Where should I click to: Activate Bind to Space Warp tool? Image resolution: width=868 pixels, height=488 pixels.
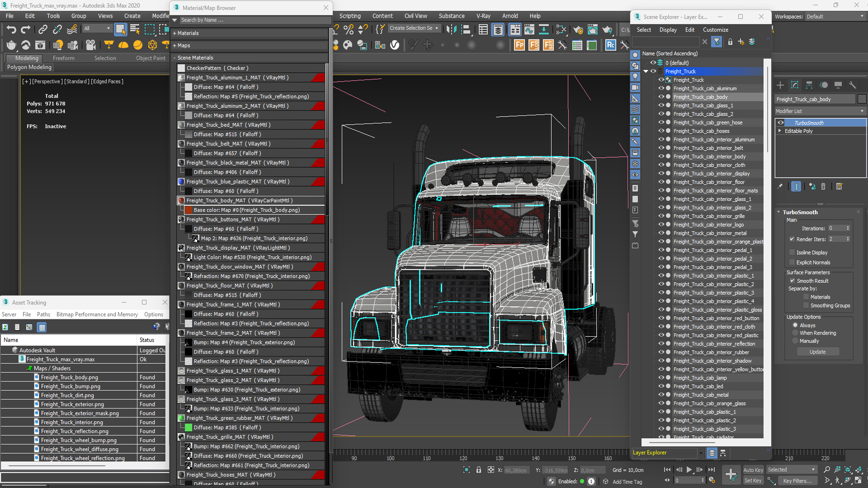(72, 29)
